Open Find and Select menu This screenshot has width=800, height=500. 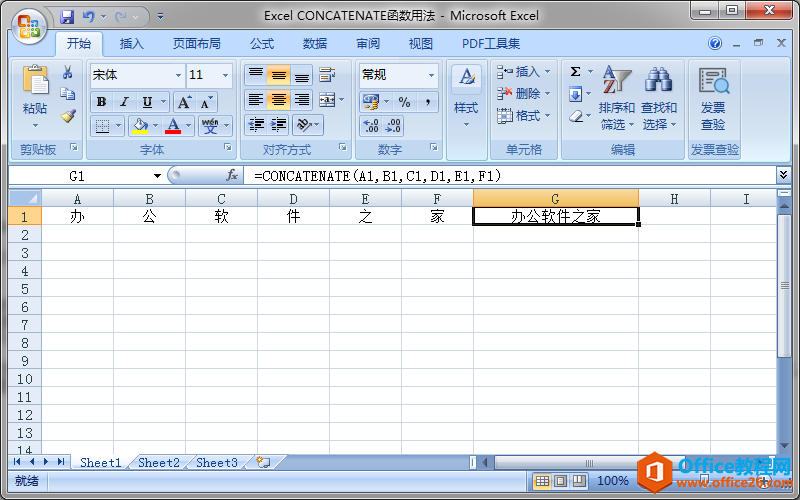click(659, 98)
